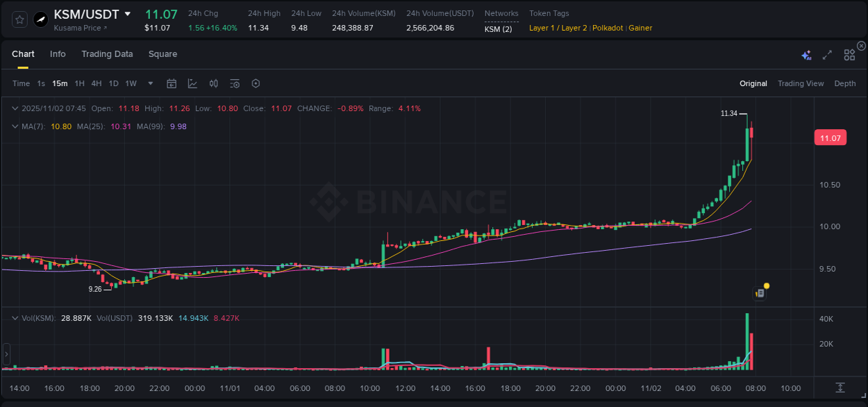Expand chart to fullscreen via diagonal arrows icon

[x=827, y=54]
